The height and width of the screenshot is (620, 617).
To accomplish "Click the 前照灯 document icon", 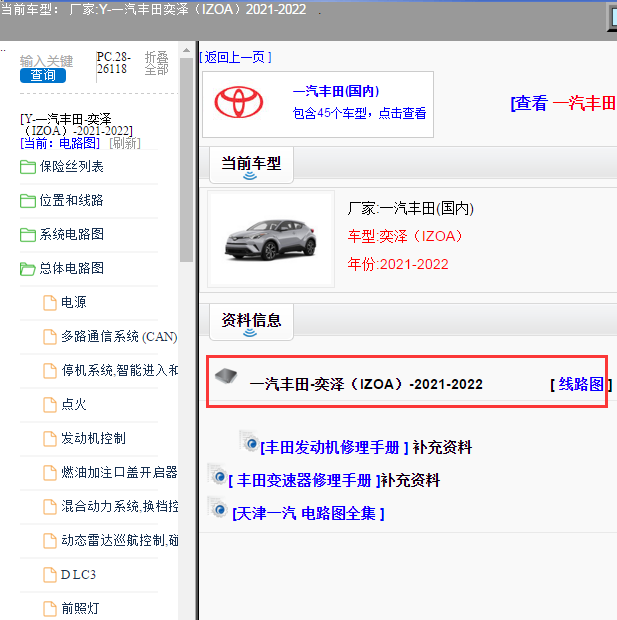I will pyautogui.click(x=50, y=609).
